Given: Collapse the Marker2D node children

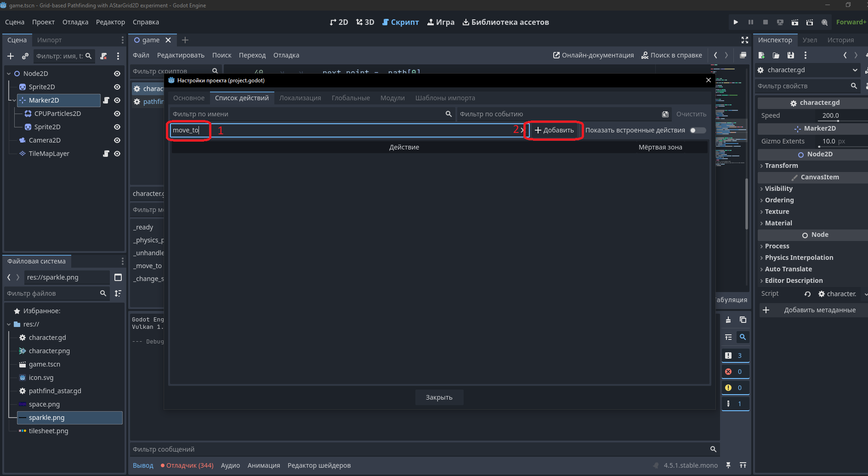Looking at the screenshot, I should click(14, 100).
